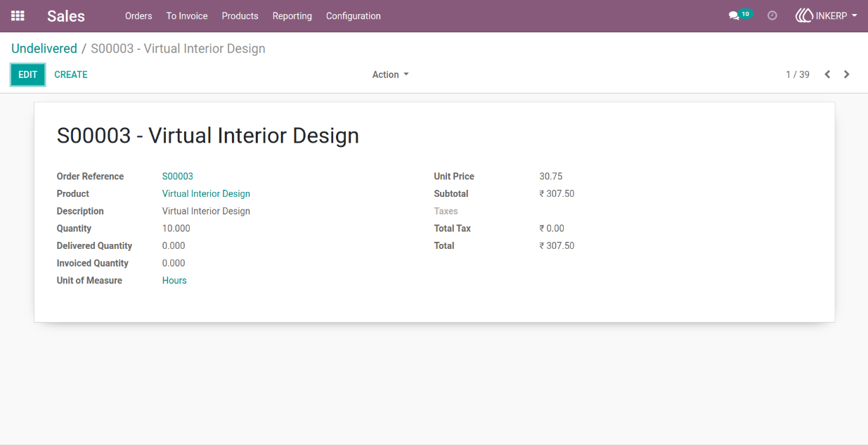
Task: Open the To Invoice menu
Action: [x=187, y=15]
